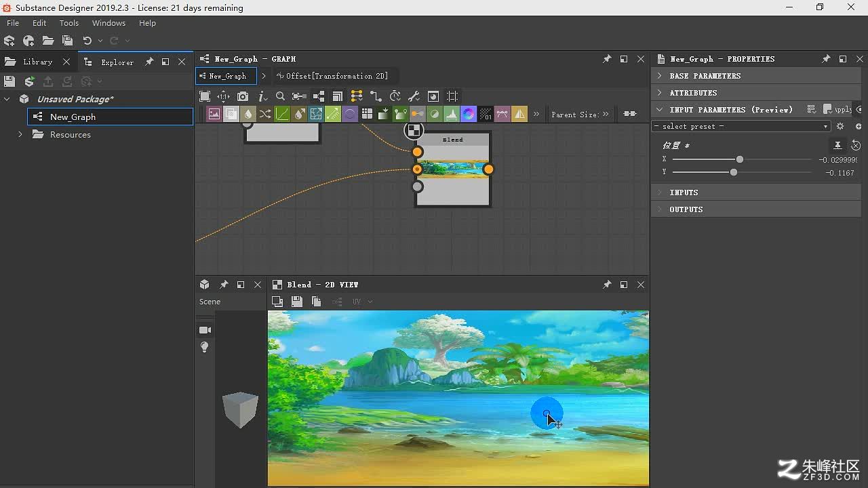Show more node toolbar items
Screen dimensions: 868x488
[536, 114]
